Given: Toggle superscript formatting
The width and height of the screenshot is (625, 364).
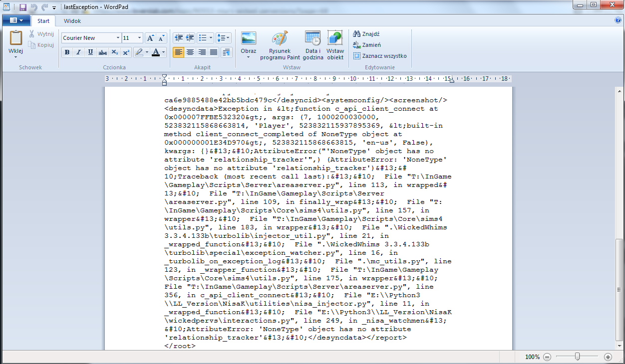Looking at the screenshot, I should coord(126,52).
